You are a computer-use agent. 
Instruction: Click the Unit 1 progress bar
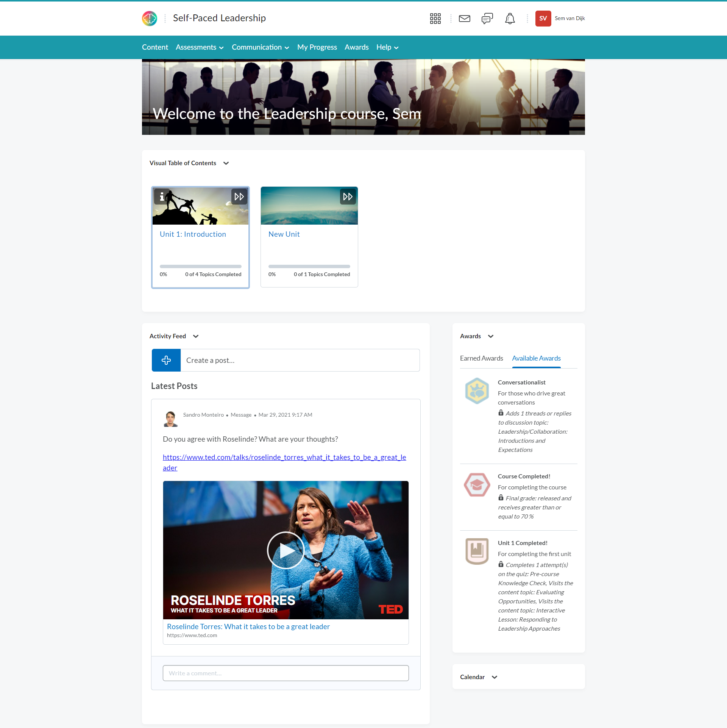(200, 267)
